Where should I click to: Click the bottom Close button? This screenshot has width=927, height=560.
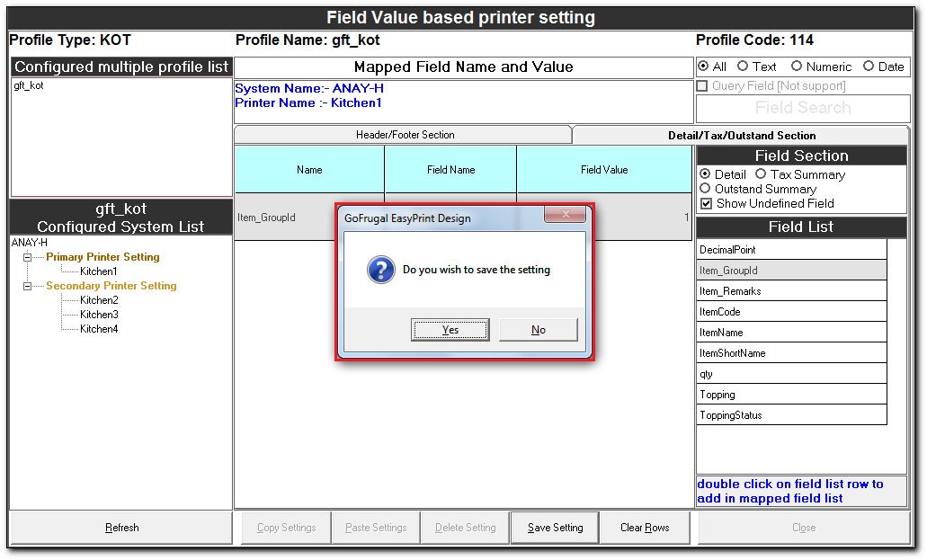pos(804,528)
